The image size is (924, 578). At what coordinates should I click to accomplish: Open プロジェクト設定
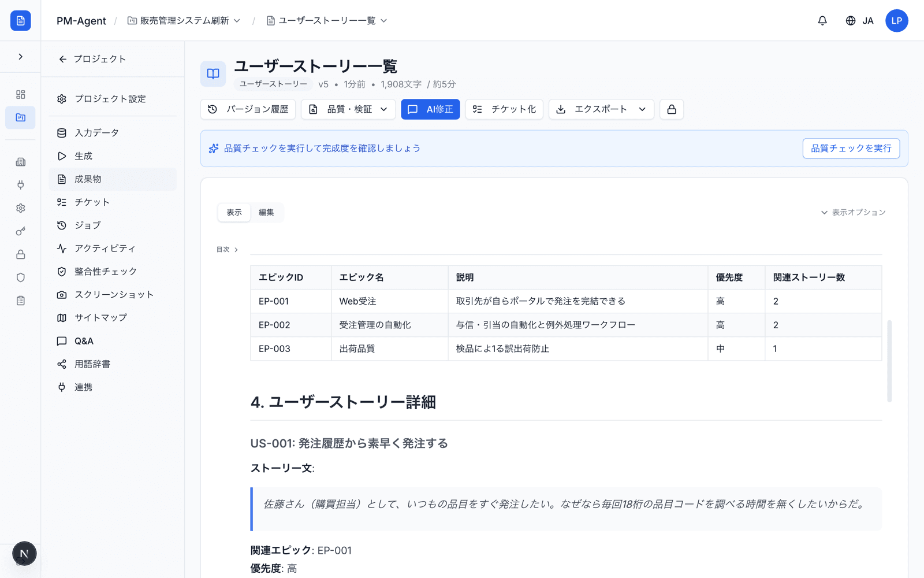point(113,99)
